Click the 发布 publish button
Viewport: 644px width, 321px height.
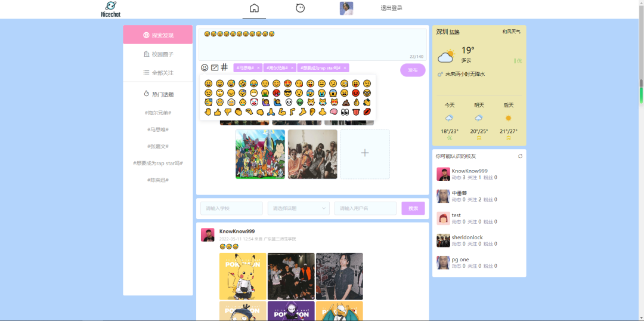pyautogui.click(x=413, y=70)
